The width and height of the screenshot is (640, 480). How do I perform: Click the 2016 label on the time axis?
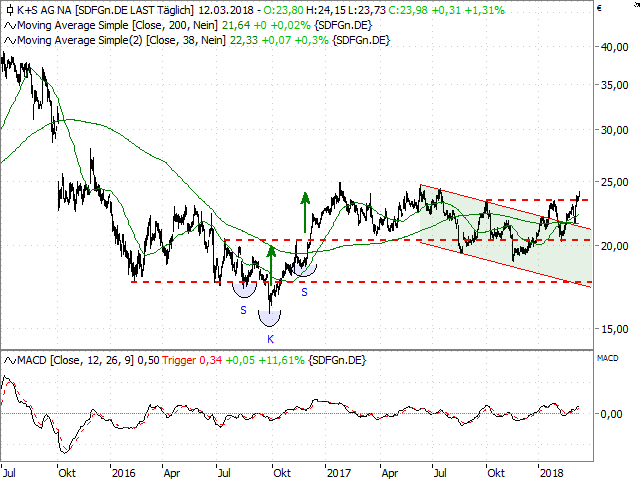pos(124,473)
